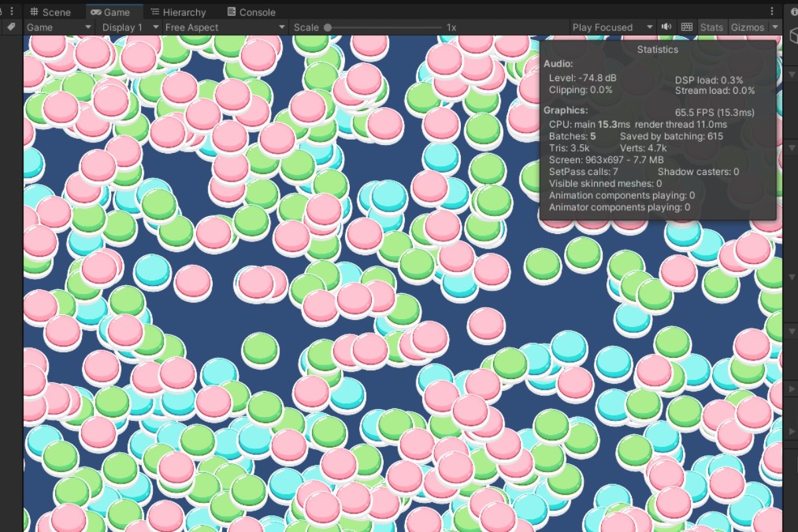This screenshot has height=532, width=798.
Task: Click the Scale slider handle
Action: pos(327,27)
